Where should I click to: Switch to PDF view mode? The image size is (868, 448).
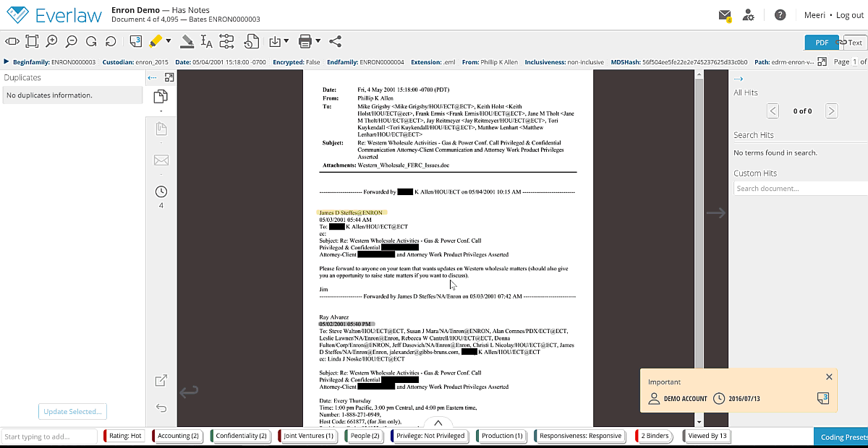click(821, 42)
